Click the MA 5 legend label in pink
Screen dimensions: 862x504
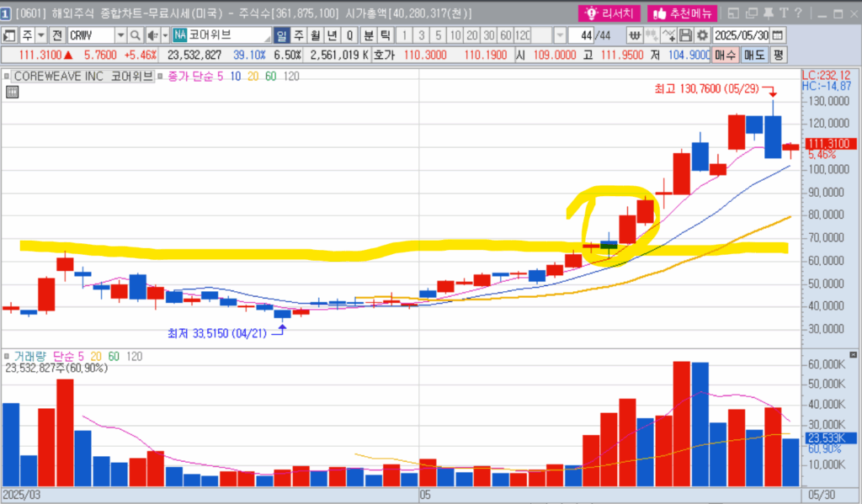pos(220,77)
